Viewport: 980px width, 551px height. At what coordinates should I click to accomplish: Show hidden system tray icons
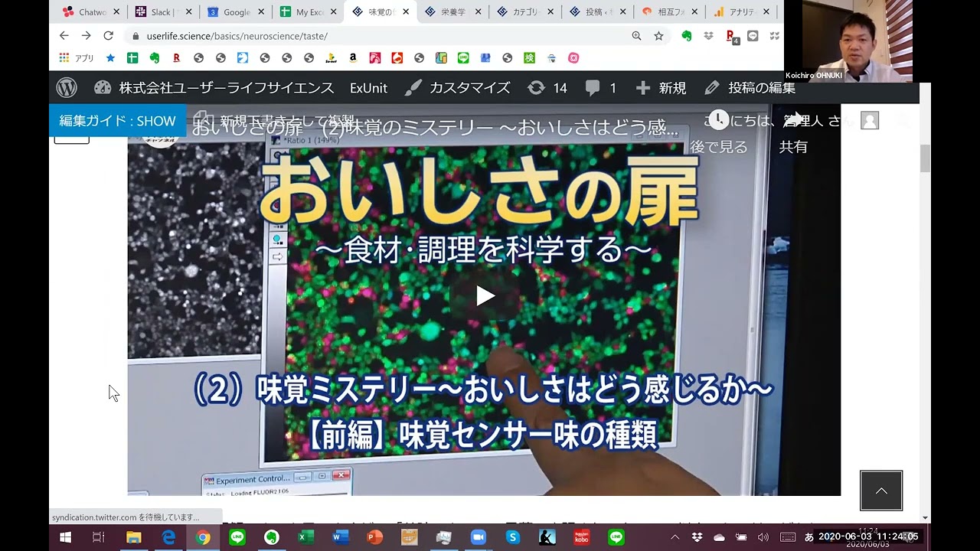[x=675, y=537]
